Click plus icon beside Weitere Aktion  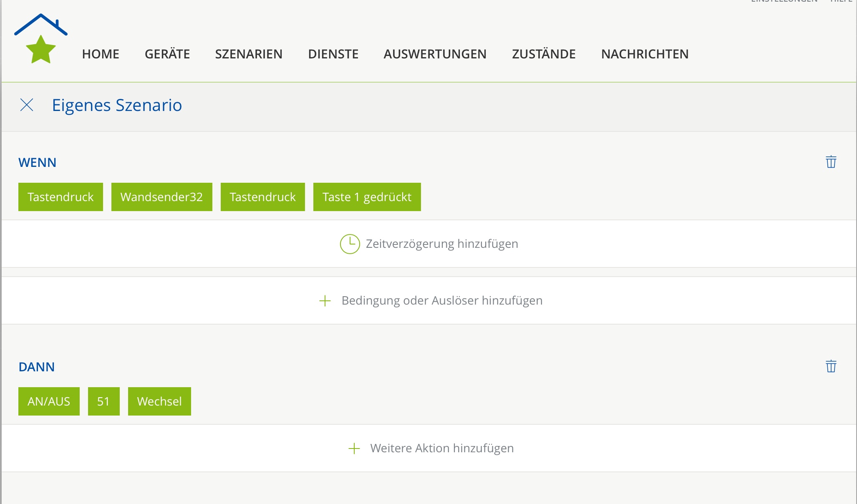(x=354, y=449)
